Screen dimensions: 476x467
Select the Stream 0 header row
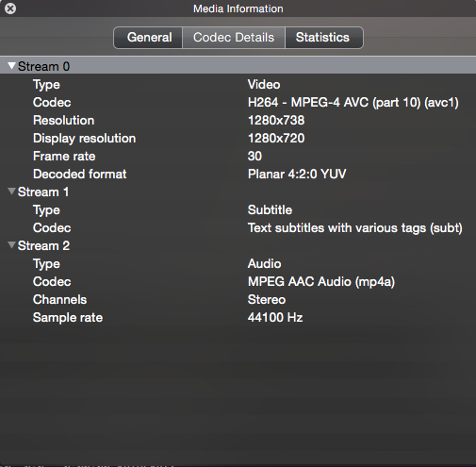click(238, 66)
